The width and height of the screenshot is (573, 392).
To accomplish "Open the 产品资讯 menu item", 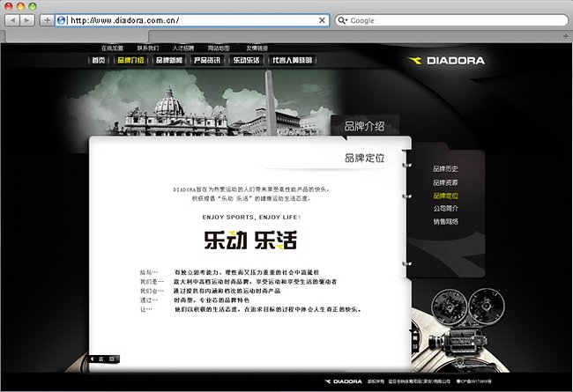I will (x=207, y=60).
